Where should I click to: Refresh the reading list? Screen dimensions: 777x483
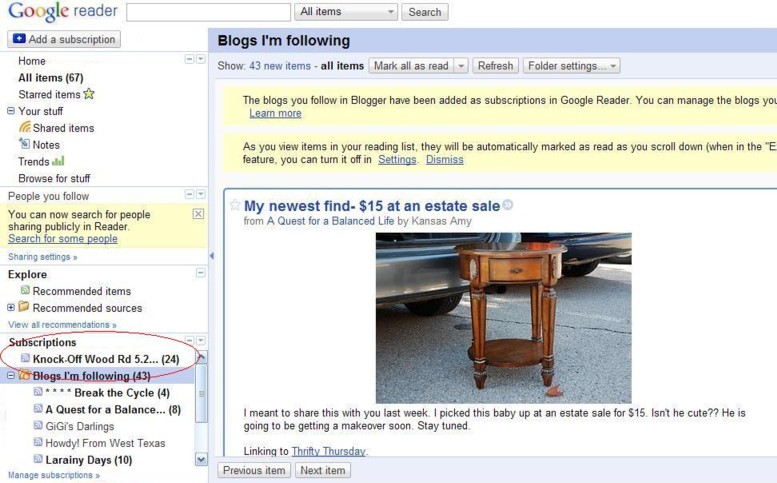coord(496,66)
